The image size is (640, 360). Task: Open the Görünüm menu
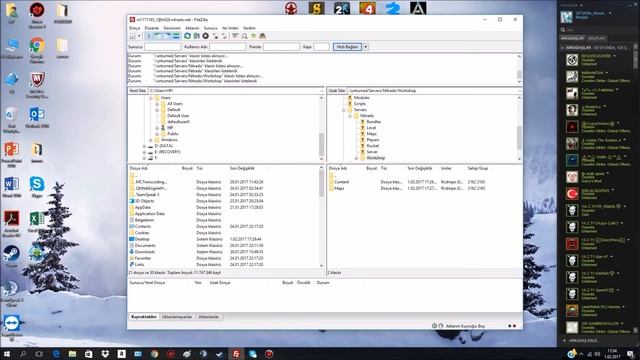point(172,28)
